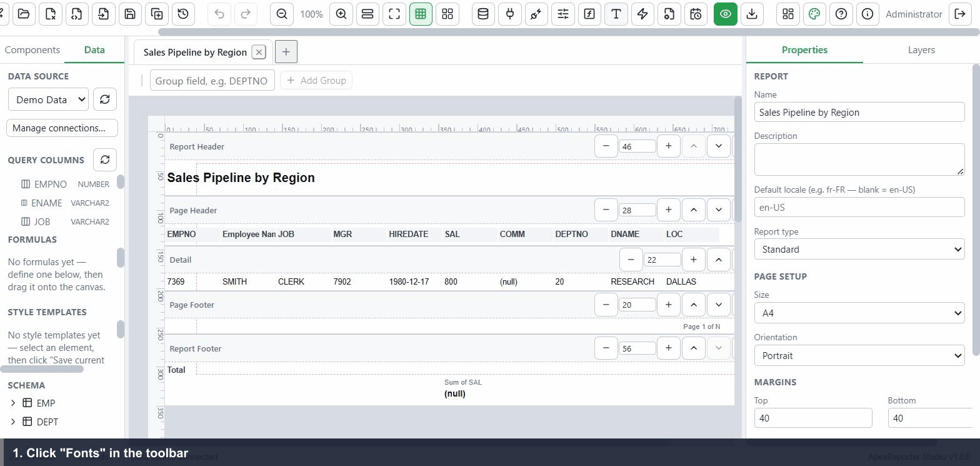Image resolution: width=980 pixels, height=466 pixels.
Task: Save the report with the floppy disk icon
Action: [x=130, y=14]
